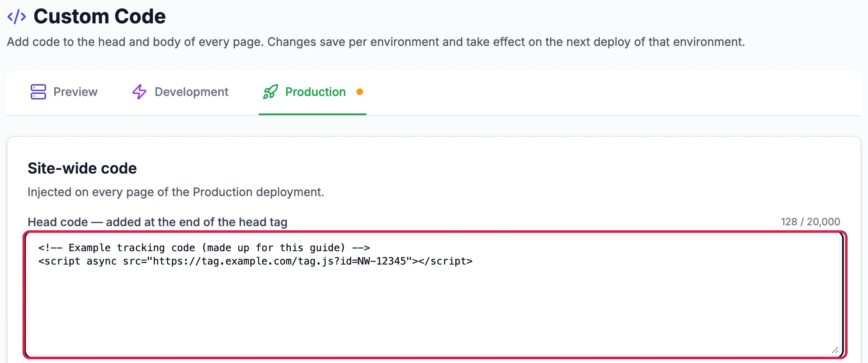Select the Production tab label

pos(315,92)
